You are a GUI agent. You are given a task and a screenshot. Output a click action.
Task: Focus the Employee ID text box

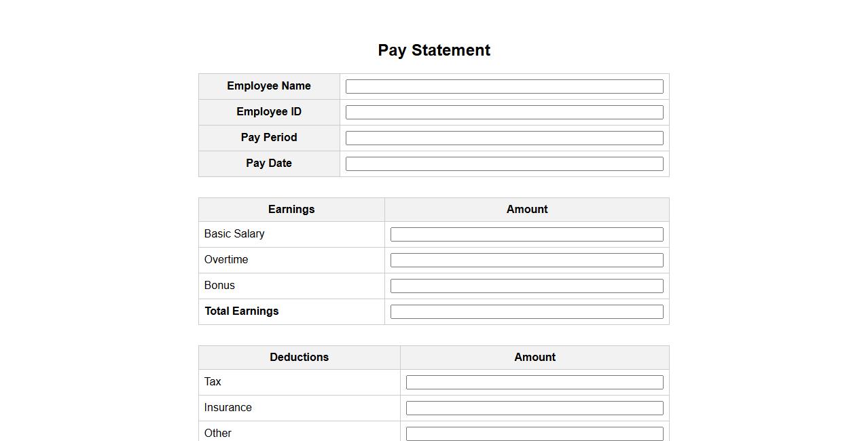(504, 112)
